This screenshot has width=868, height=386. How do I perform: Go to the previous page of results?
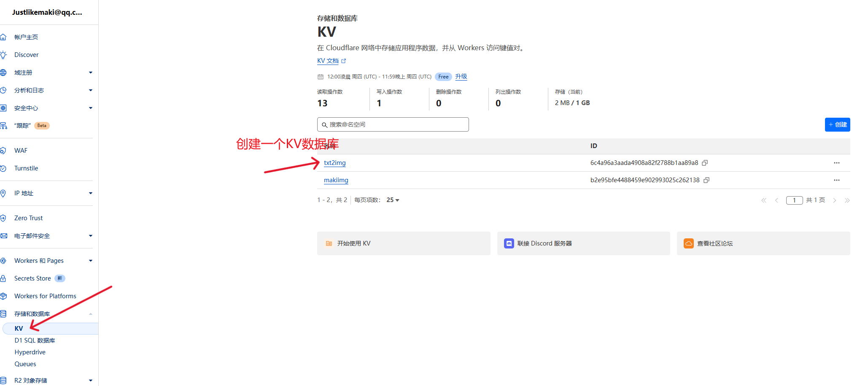(x=776, y=200)
